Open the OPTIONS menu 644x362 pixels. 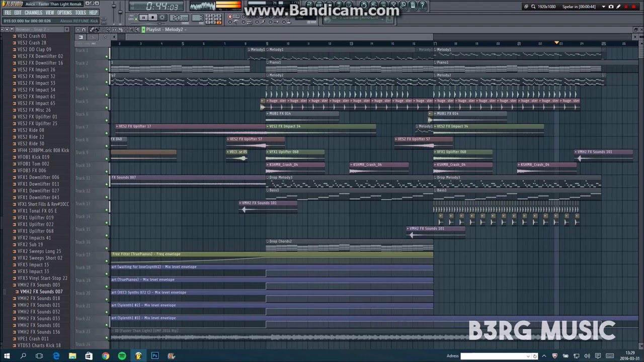click(x=64, y=13)
